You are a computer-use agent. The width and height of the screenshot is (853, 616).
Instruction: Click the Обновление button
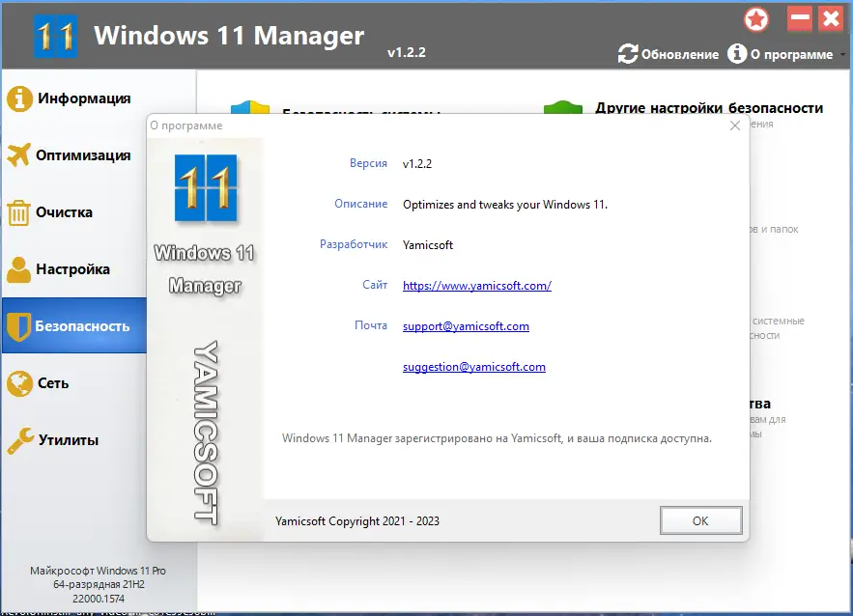tap(668, 54)
